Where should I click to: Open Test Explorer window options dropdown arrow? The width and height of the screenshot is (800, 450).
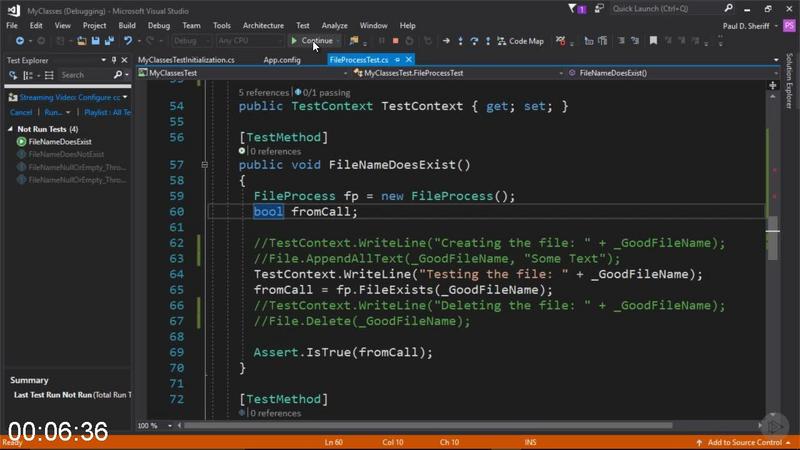point(104,60)
